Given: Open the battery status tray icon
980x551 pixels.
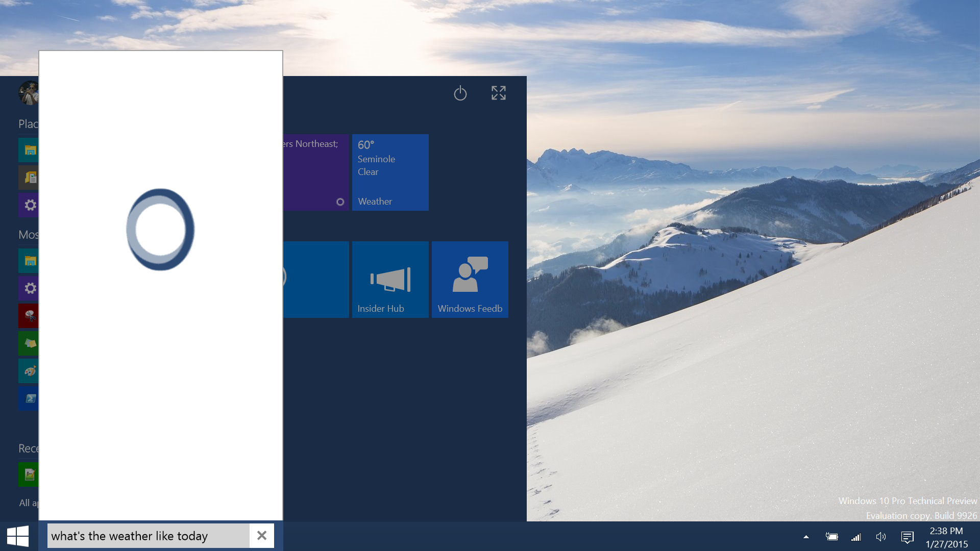Looking at the screenshot, I should [831, 537].
